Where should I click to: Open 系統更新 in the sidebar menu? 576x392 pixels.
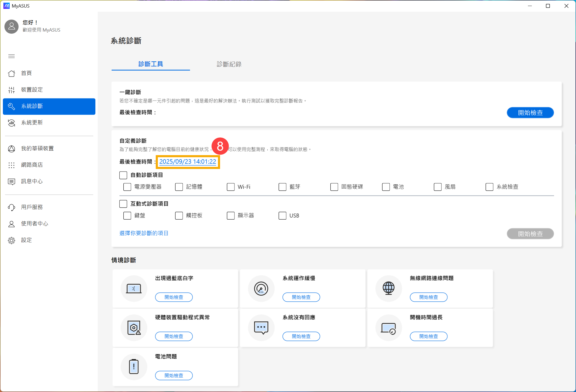click(x=32, y=123)
